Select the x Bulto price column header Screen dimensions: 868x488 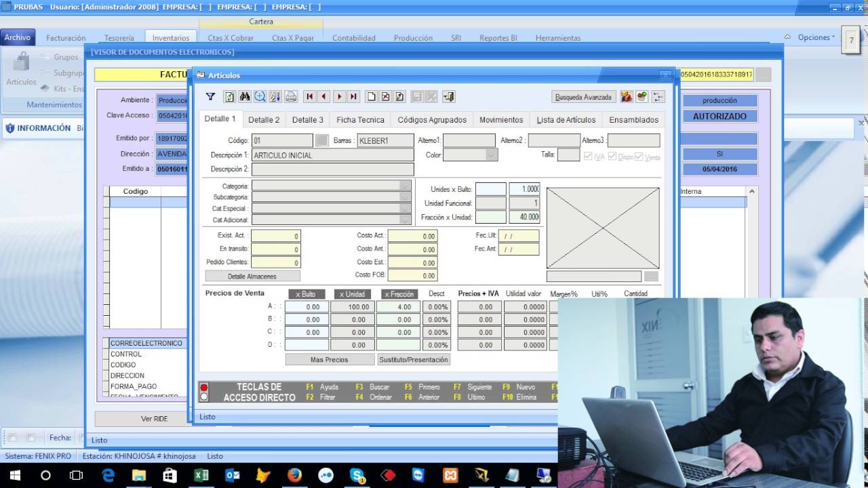point(306,294)
